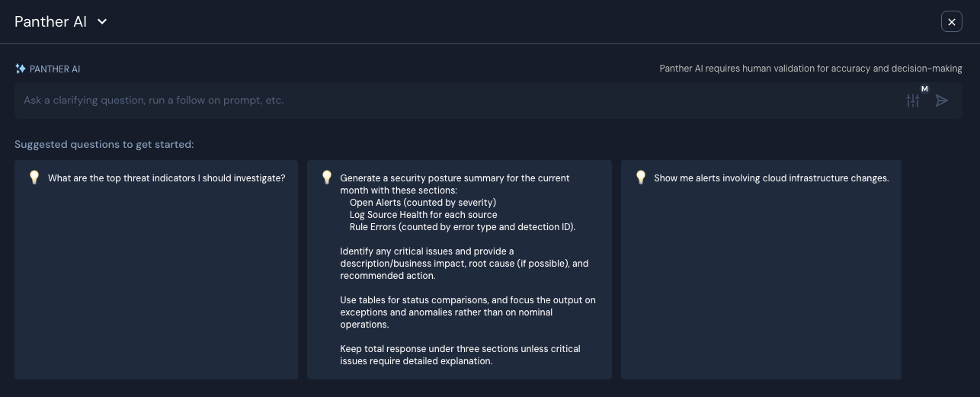
Task: Close the Panther AI panel
Action: [x=951, y=22]
